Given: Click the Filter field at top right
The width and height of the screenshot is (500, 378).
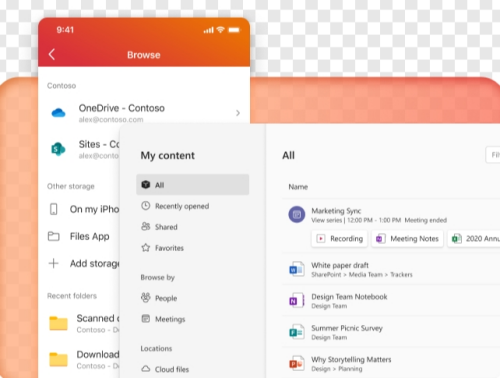Looking at the screenshot, I should 493,155.
